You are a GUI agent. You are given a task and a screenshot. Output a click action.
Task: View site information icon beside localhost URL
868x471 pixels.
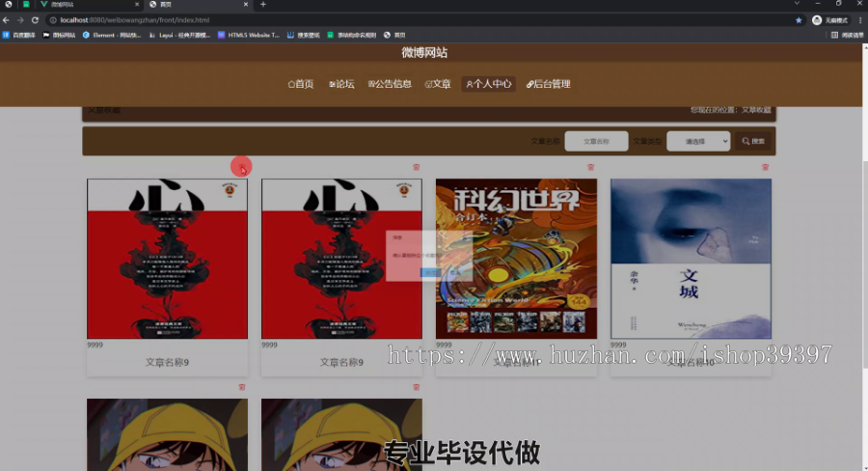point(53,20)
